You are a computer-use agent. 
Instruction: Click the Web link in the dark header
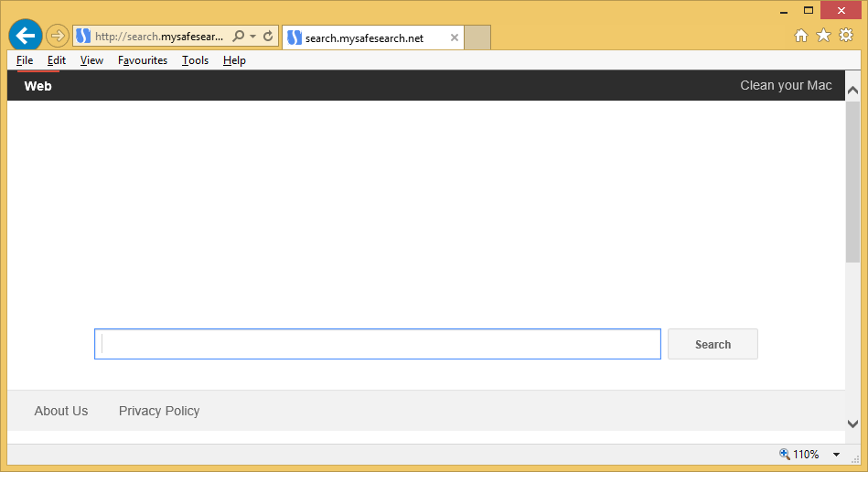point(38,86)
